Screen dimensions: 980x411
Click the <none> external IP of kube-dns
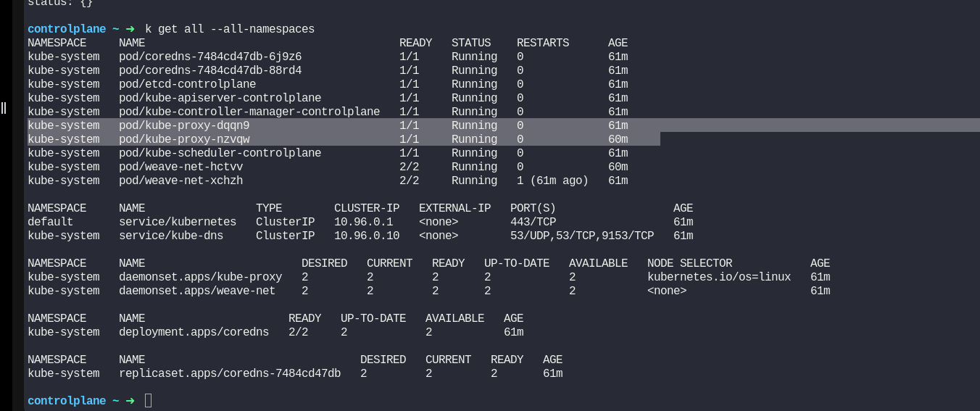coord(439,236)
